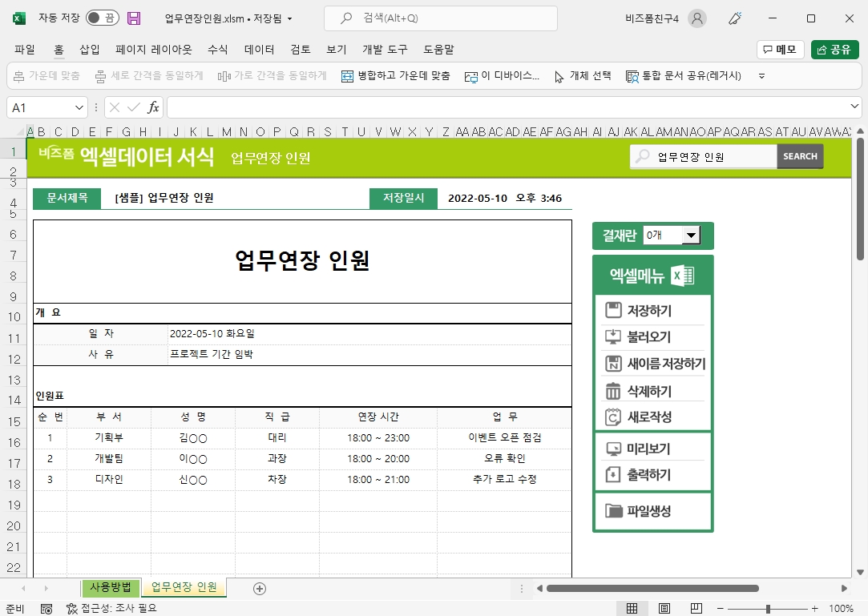Click the 미리보기 preview icon

613,449
